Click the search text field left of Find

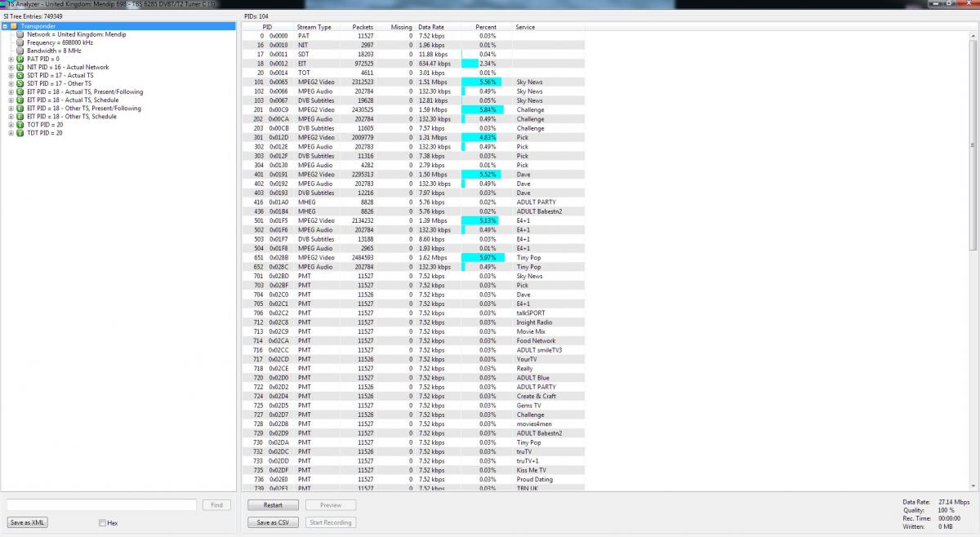[101, 505]
